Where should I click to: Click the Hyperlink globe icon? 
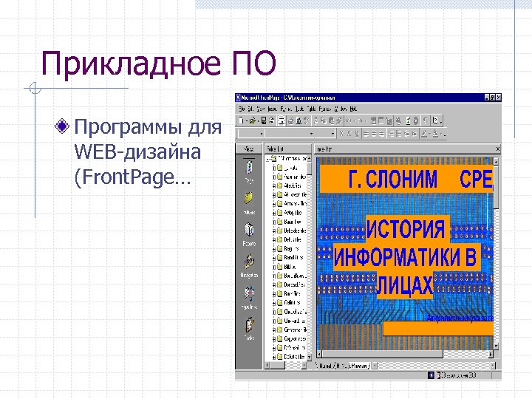(398, 120)
